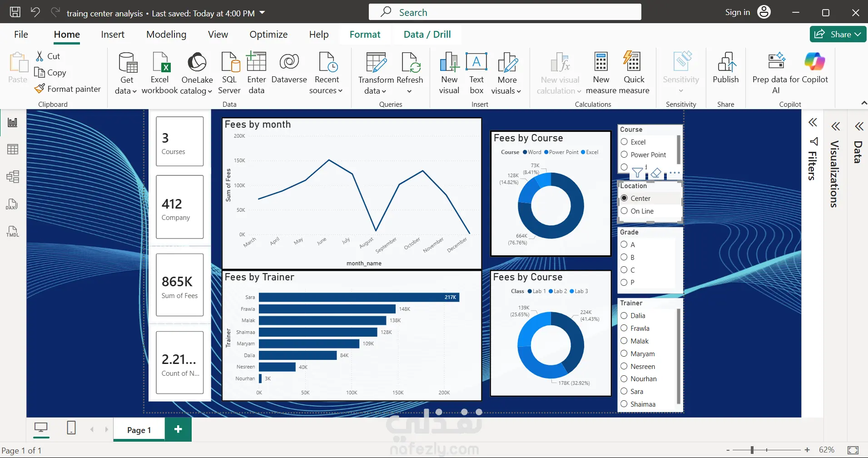Screen dimensions: 868x458
Task: Open file name dropdown arrow in title bar
Action: [x=263, y=13]
